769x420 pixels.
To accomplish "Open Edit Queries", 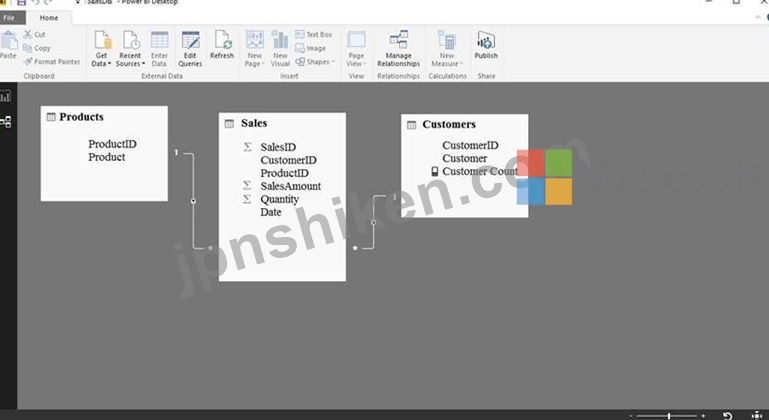I will [190, 49].
